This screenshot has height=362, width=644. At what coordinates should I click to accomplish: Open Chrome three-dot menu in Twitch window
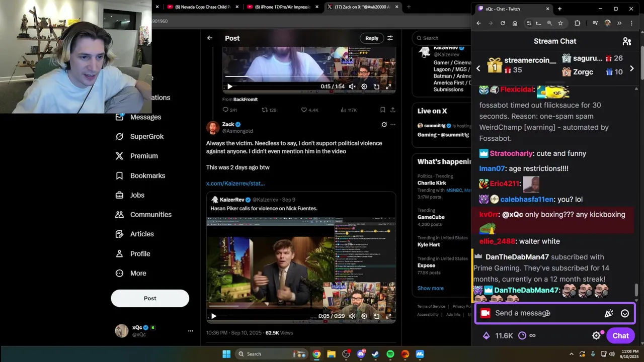[631, 23]
